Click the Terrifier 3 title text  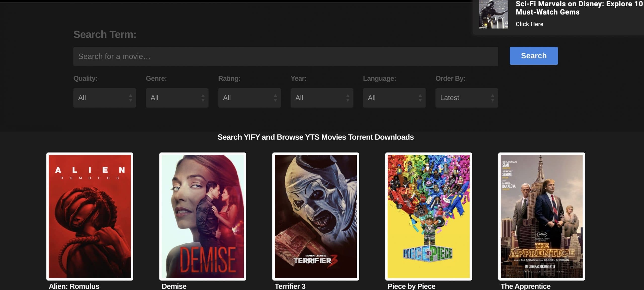(290, 286)
